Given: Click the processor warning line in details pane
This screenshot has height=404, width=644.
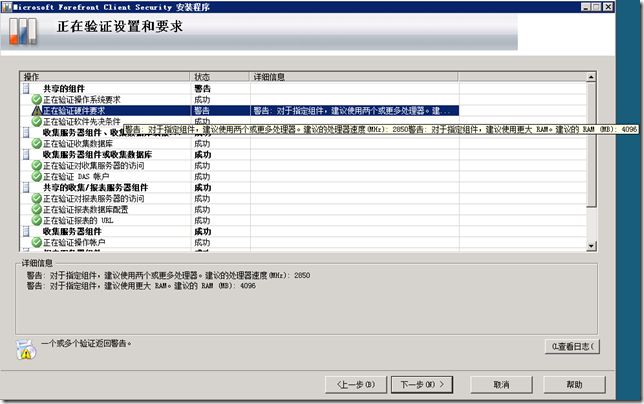Looking at the screenshot, I should click(168, 275).
